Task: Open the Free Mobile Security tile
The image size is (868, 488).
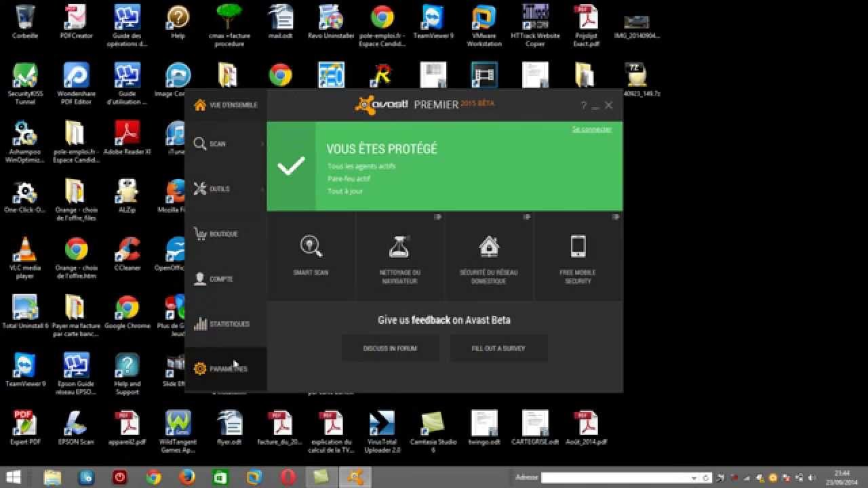Action: point(578,256)
